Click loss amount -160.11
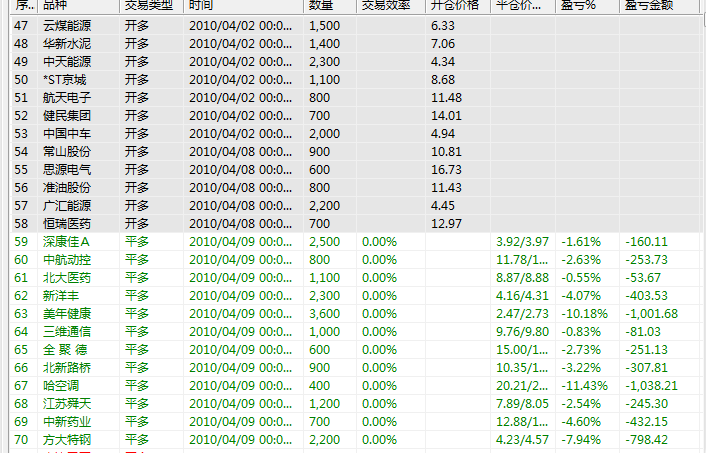706x453 pixels. coord(646,242)
